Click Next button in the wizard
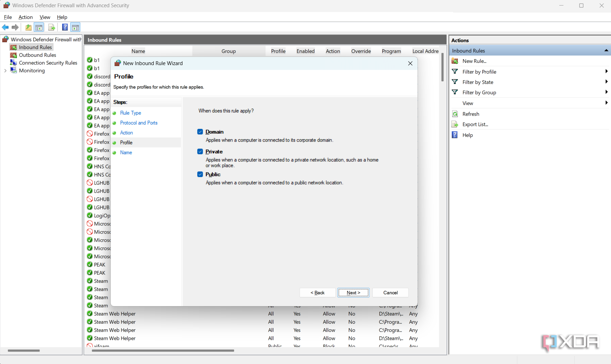The image size is (611, 364). 353,293
